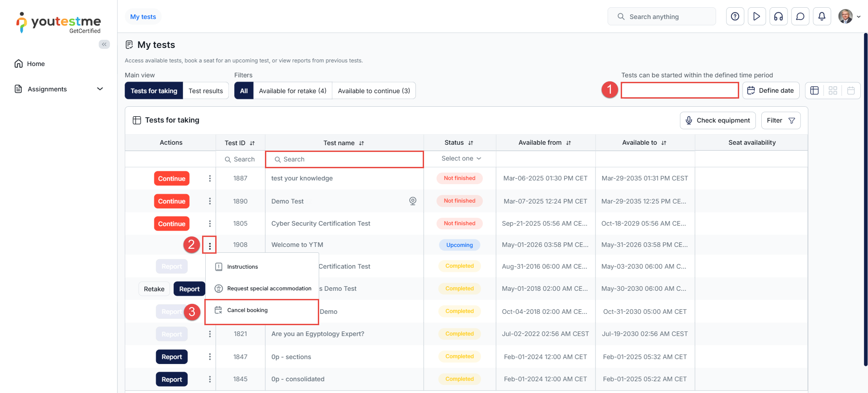This screenshot has height=393, width=868.
Task: Click the play video tutorial icon
Action: point(757,17)
